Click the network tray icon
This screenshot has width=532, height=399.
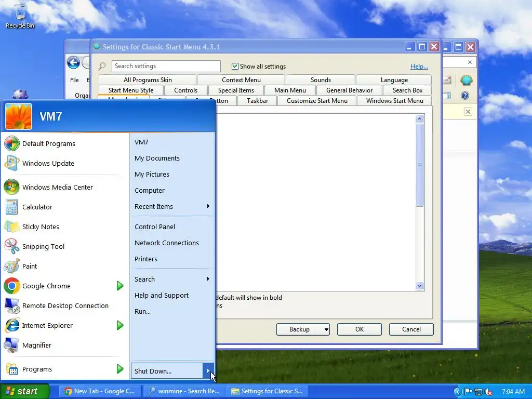(x=478, y=392)
